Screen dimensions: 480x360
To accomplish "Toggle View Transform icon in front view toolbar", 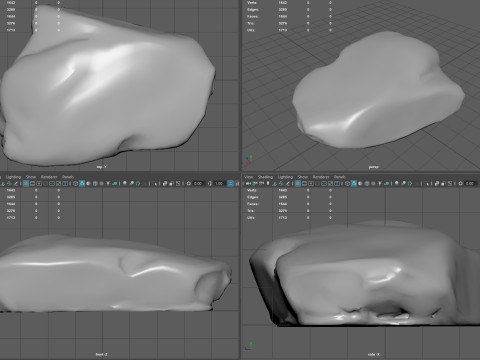I will coord(230,183).
